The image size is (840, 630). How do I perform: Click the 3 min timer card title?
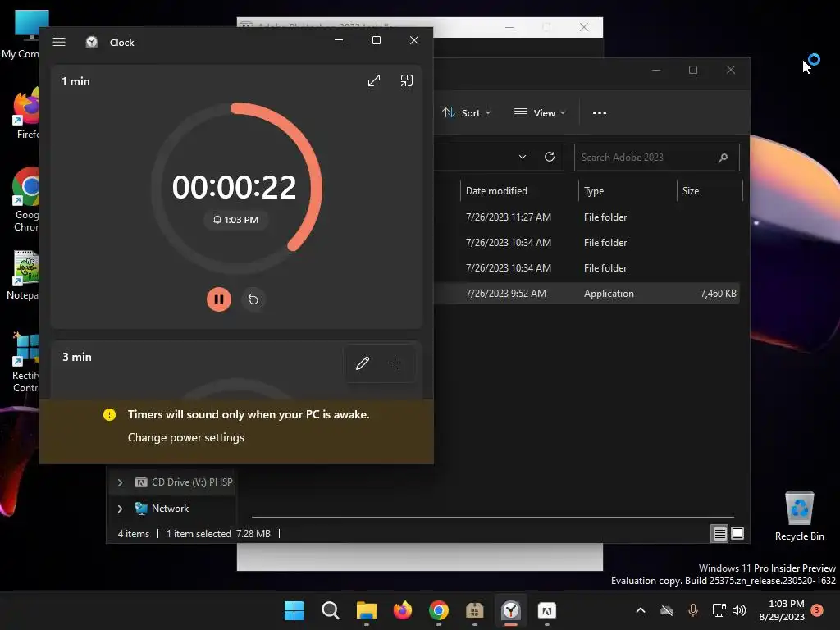pyautogui.click(x=76, y=358)
